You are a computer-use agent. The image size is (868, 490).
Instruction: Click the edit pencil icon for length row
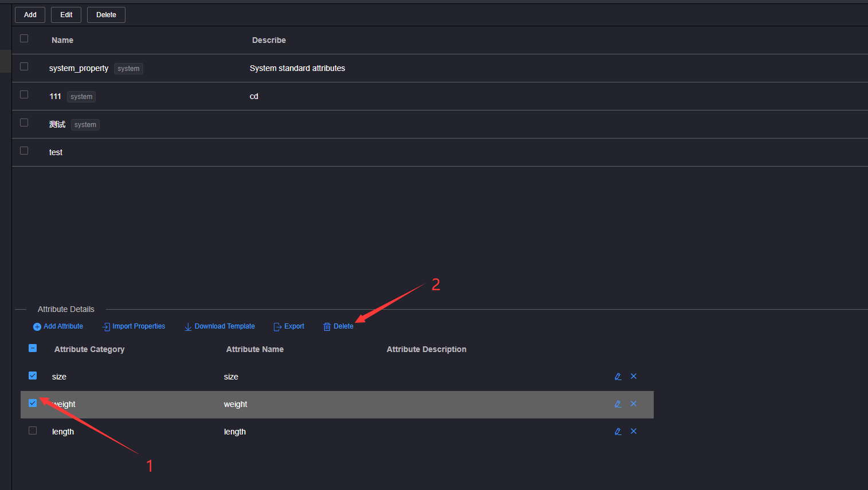pyautogui.click(x=618, y=431)
